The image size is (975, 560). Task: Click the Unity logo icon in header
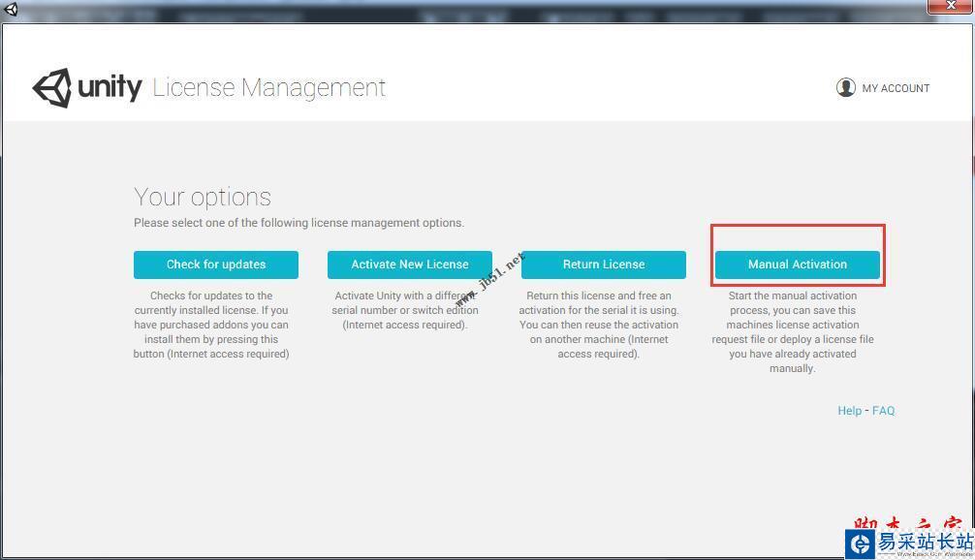[52, 88]
